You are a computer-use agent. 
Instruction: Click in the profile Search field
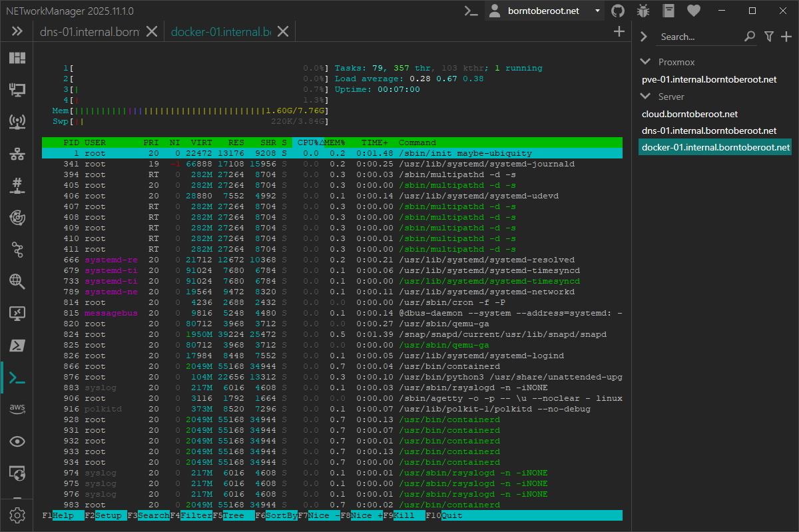tap(699, 37)
